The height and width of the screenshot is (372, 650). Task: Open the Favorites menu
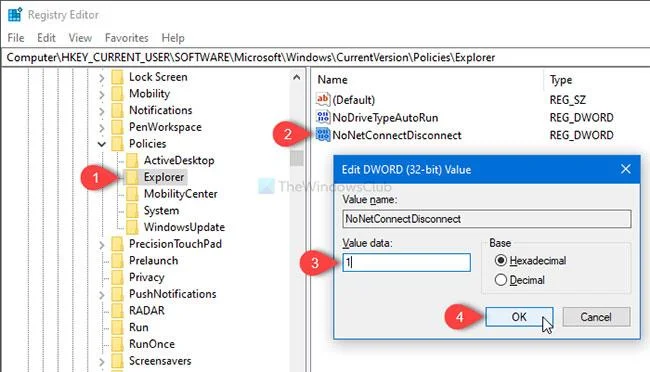pos(126,38)
